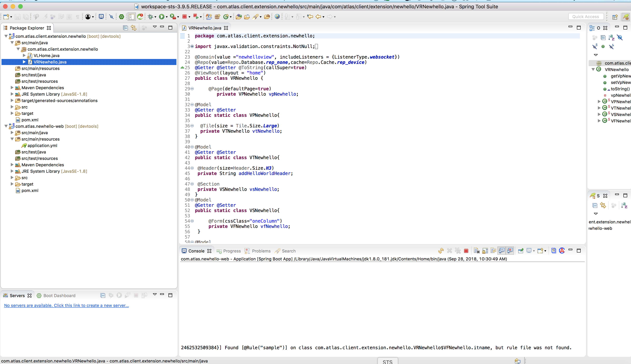This screenshot has width=631, height=364.
Task: Click the Open Web Browser globe icon
Action: 277,17
